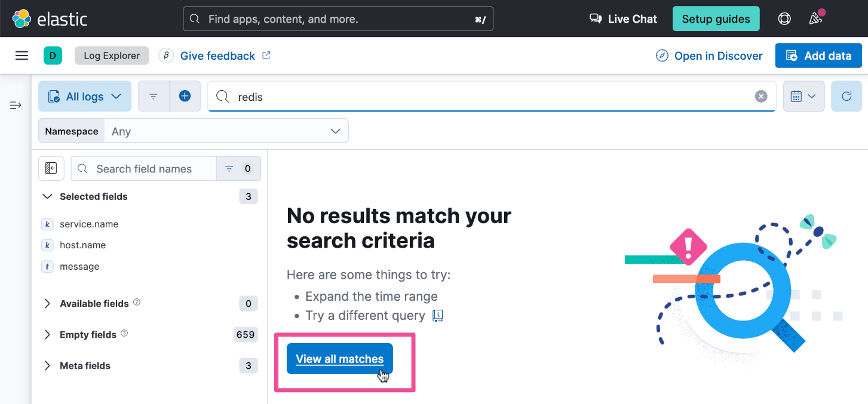Clear the redis search query
Viewport: 868px width, 404px height.
(x=760, y=97)
